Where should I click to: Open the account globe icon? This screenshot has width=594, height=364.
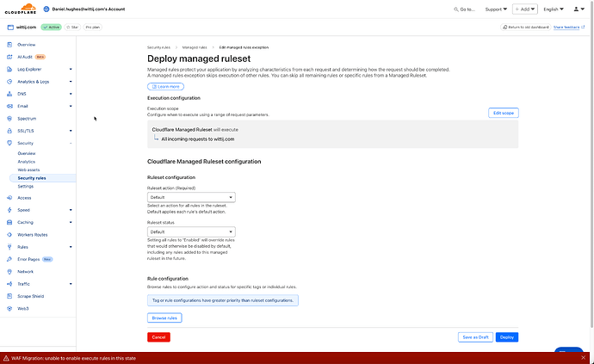click(x=46, y=9)
